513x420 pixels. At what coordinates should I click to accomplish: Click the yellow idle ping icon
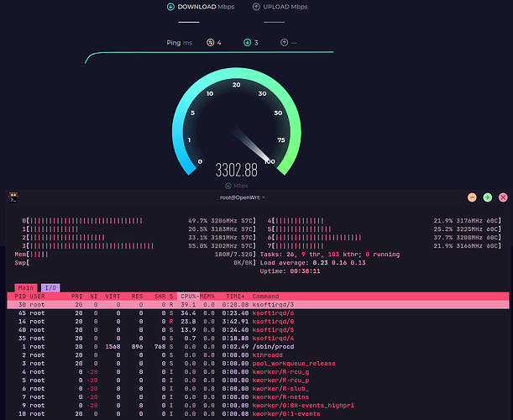(211, 43)
